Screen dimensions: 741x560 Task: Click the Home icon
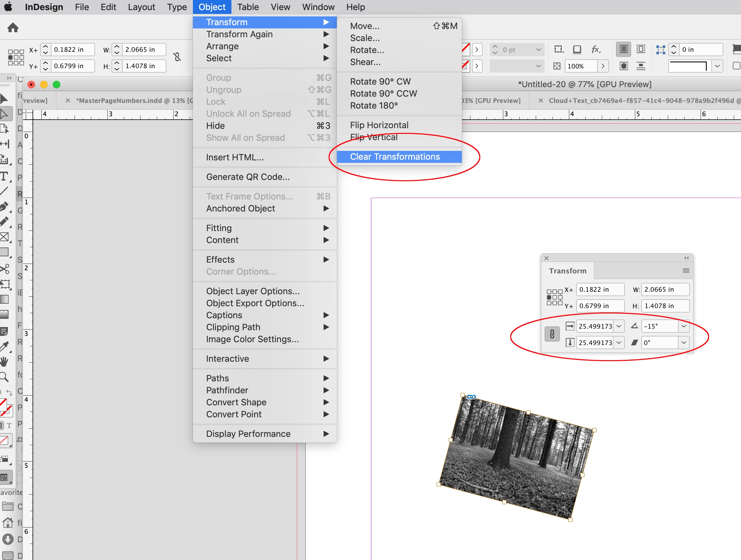coord(13,27)
